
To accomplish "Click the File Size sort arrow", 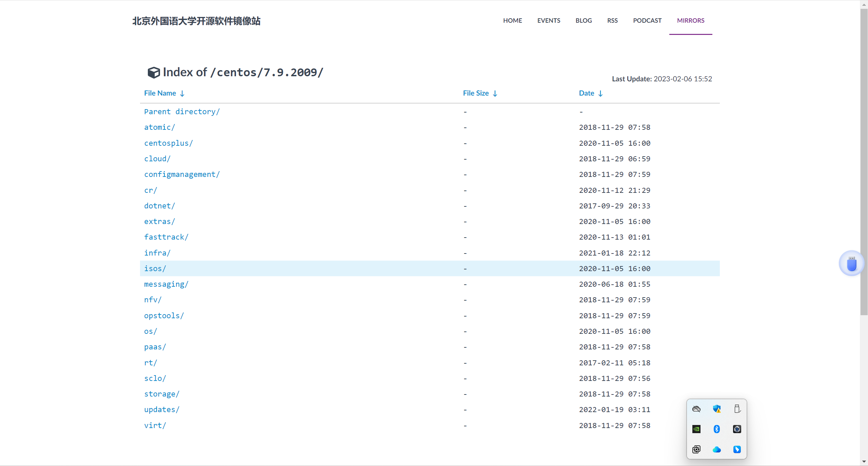I will [495, 94].
